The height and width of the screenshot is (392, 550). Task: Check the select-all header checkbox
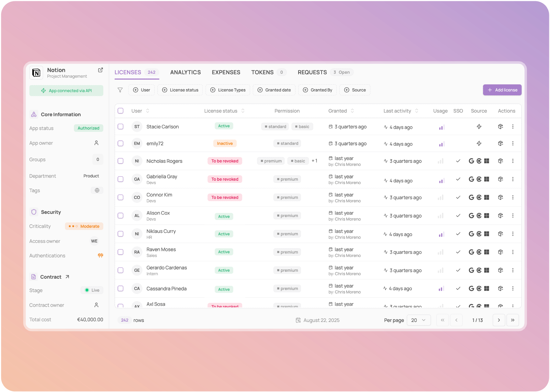click(x=121, y=111)
